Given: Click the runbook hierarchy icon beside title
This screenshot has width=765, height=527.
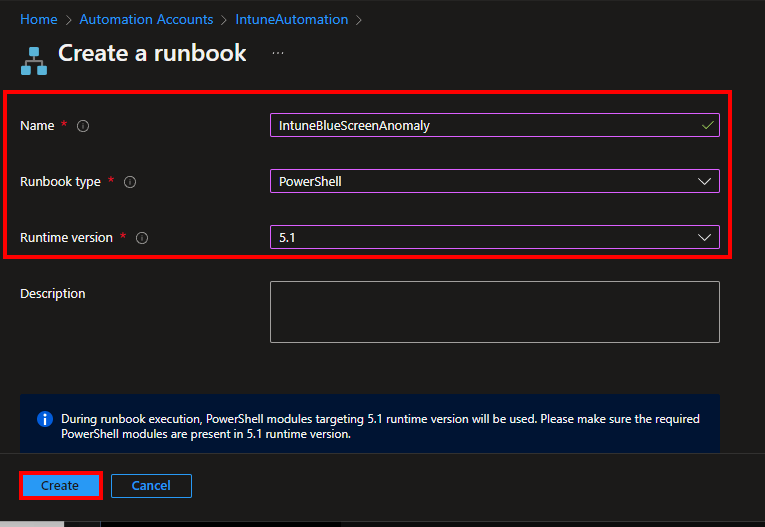Looking at the screenshot, I should [x=34, y=61].
